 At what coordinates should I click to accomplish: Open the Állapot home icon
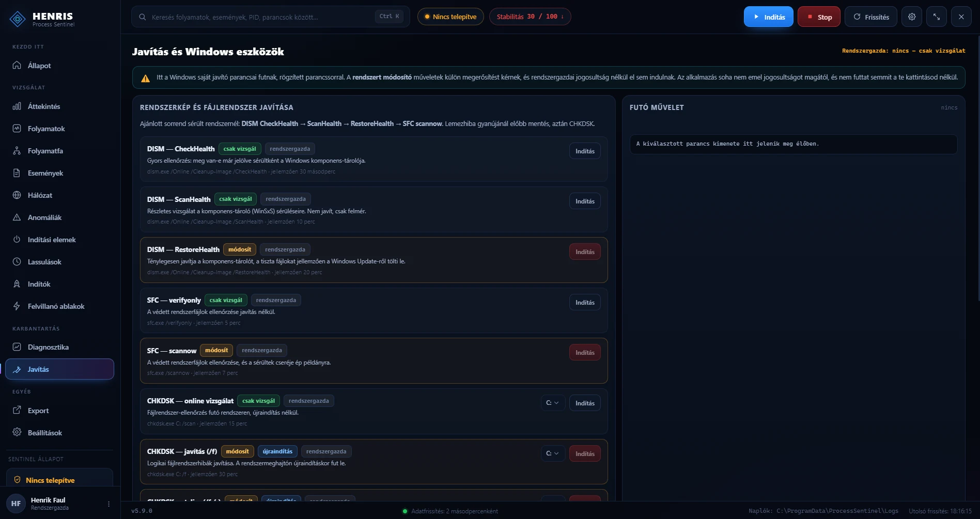tap(17, 65)
